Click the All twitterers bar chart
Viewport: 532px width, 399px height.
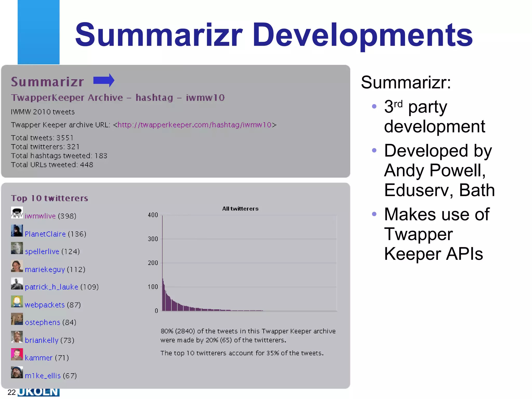249,262
